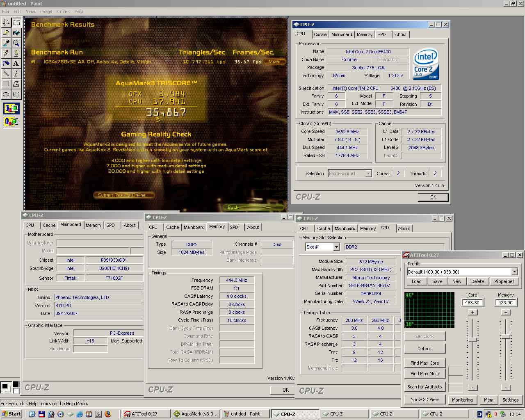The height and width of the screenshot is (420, 525).
Task: Click Scan for Artifacts in ATITool
Action: [x=425, y=387]
